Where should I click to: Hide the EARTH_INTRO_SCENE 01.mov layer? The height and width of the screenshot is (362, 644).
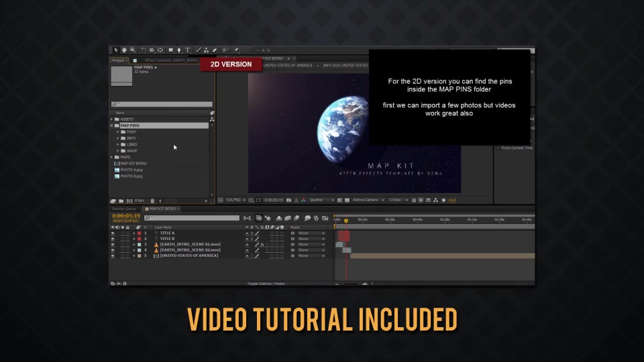tap(113, 245)
